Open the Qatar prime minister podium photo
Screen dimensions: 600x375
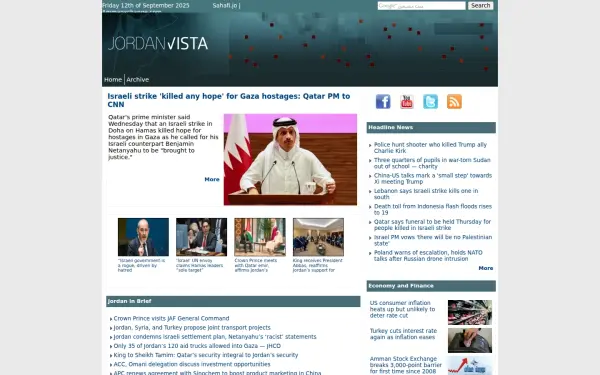pyautogui.click(x=290, y=159)
